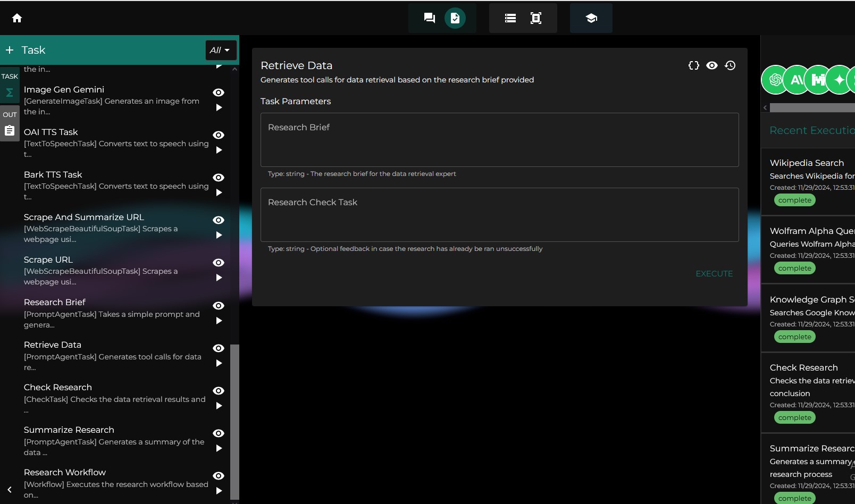Select the Image Gen Gemini task title
The image size is (855, 504).
[64, 89]
